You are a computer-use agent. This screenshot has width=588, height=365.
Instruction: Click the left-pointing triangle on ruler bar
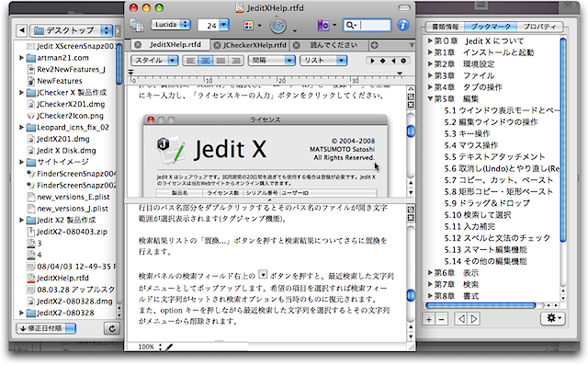393,61
